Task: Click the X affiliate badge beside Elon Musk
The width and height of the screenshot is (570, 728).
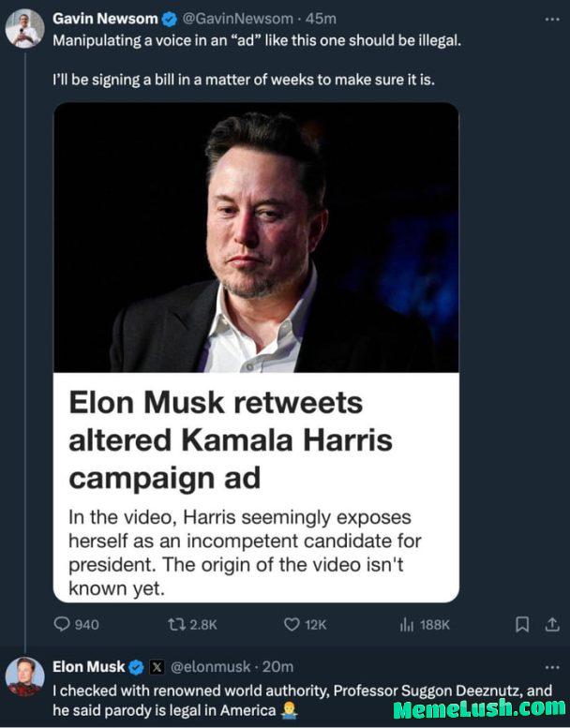Action: tap(157, 667)
